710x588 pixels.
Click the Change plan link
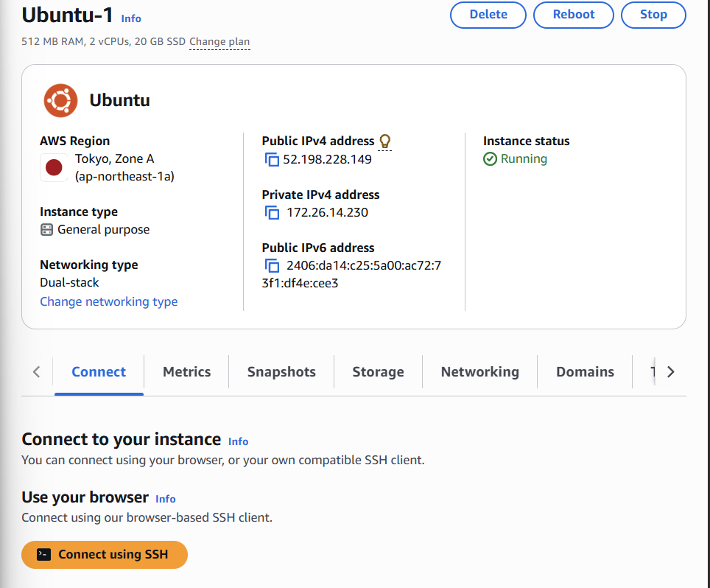point(219,42)
